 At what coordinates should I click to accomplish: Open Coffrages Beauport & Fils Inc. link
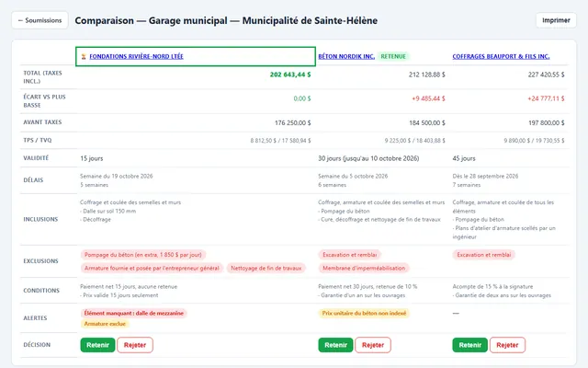coord(501,57)
